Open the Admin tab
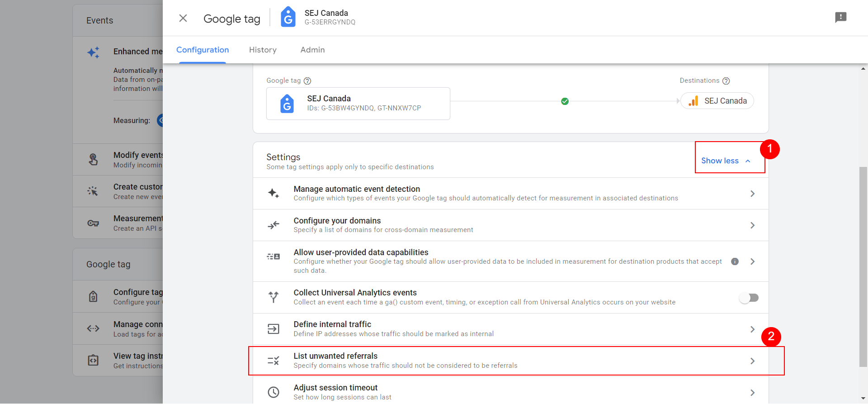This screenshot has height=404, width=868. tap(312, 50)
